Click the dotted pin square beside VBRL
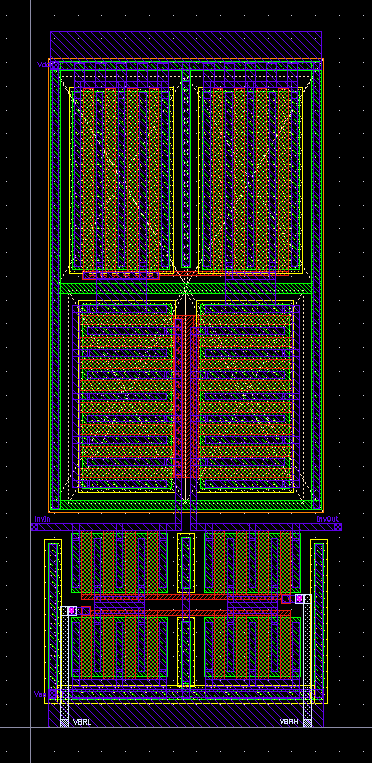 (64, 723)
